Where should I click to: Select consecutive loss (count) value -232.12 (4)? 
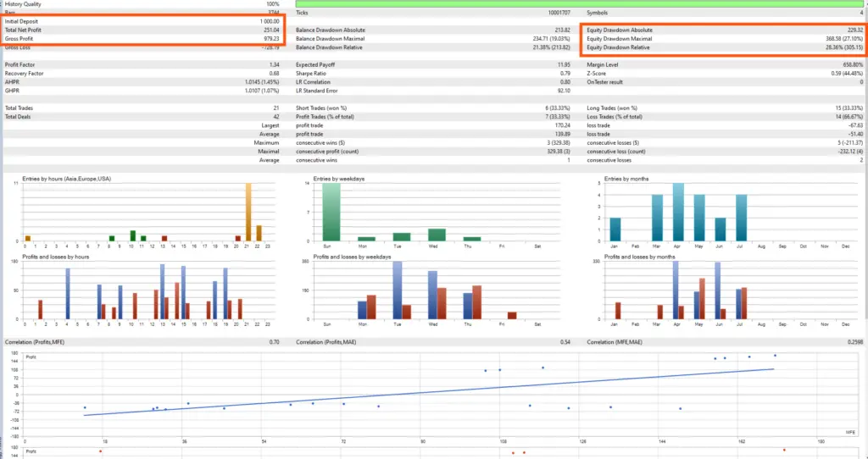(x=849, y=152)
